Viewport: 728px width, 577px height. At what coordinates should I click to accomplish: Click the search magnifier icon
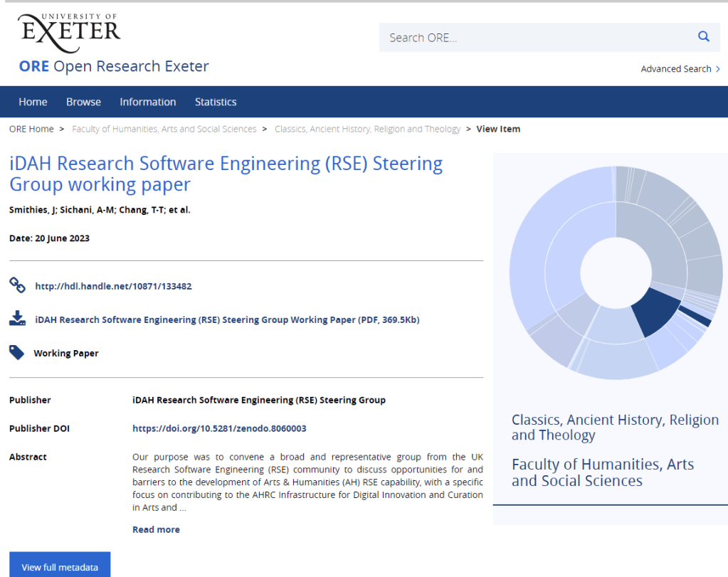point(703,37)
